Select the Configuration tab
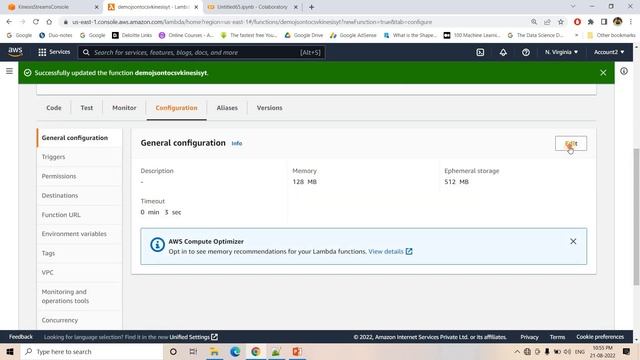This screenshot has width=640, height=360. [176, 108]
